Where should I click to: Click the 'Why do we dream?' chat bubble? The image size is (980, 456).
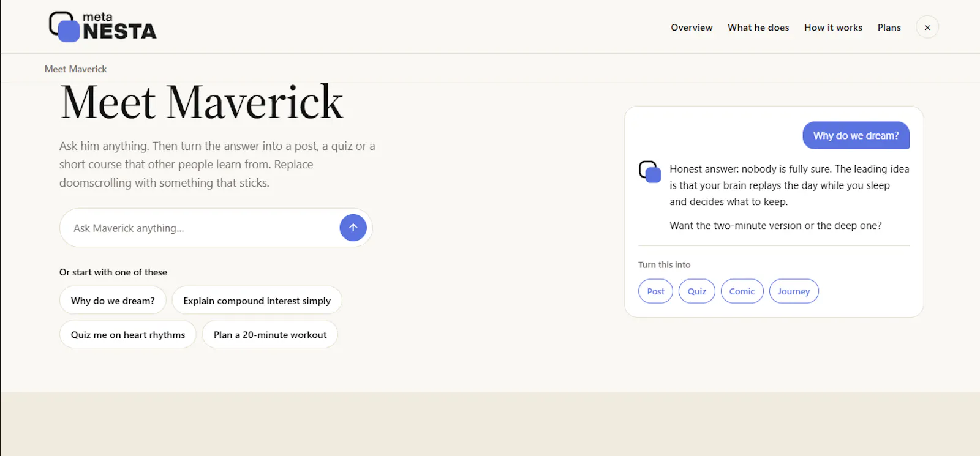(x=856, y=135)
